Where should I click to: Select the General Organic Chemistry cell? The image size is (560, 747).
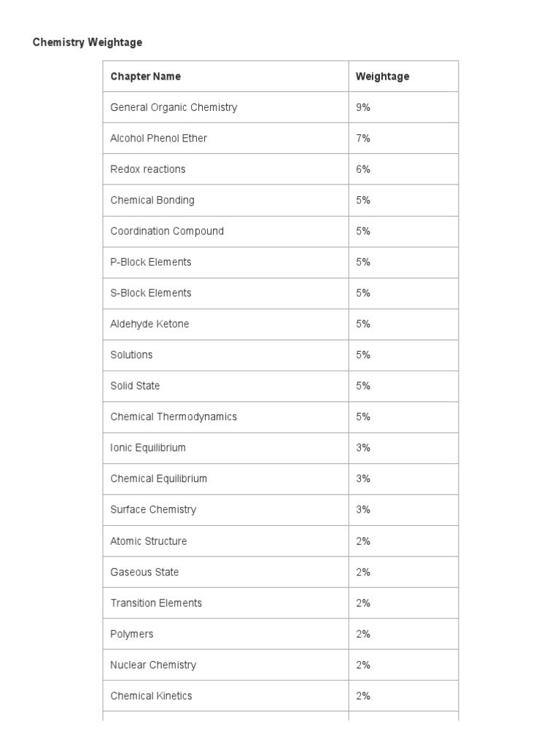point(174,107)
